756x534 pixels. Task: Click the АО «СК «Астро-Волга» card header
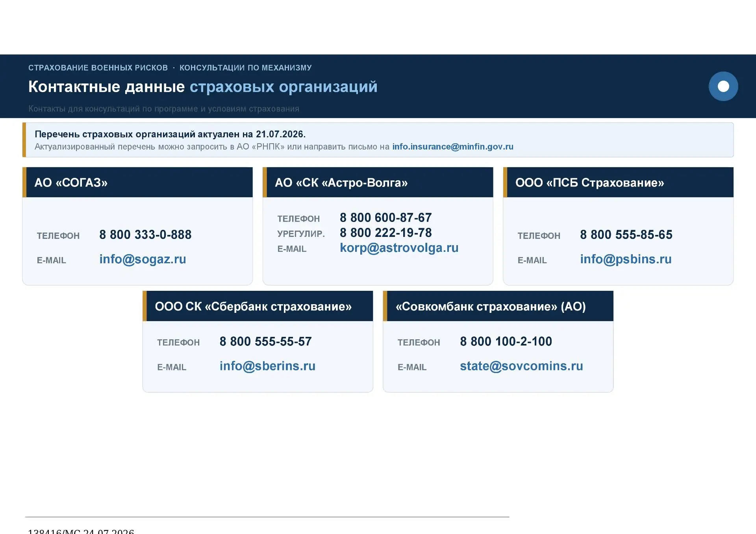click(x=378, y=182)
